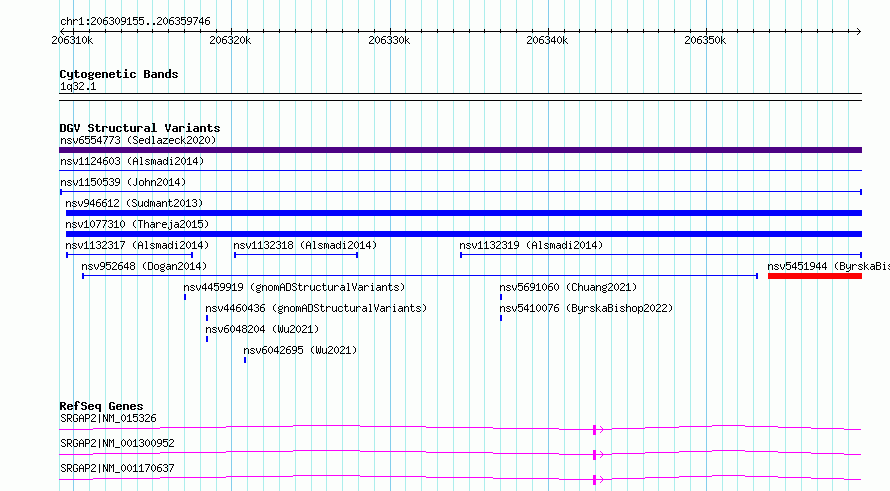Click the RefSeq Genes track title
The width and height of the screenshot is (890, 491).
[x=101, y=406]
